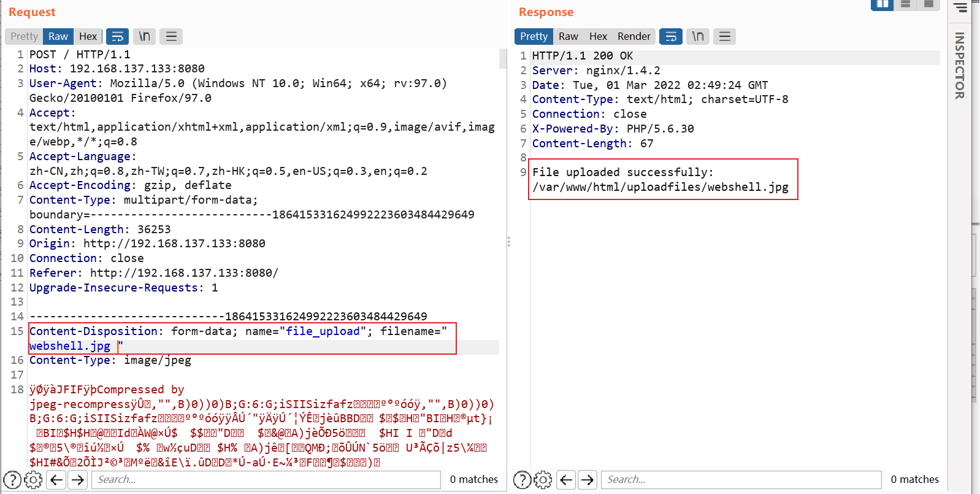
Task: Switch Request view to Pretty tab
Action: coord(25,36)
